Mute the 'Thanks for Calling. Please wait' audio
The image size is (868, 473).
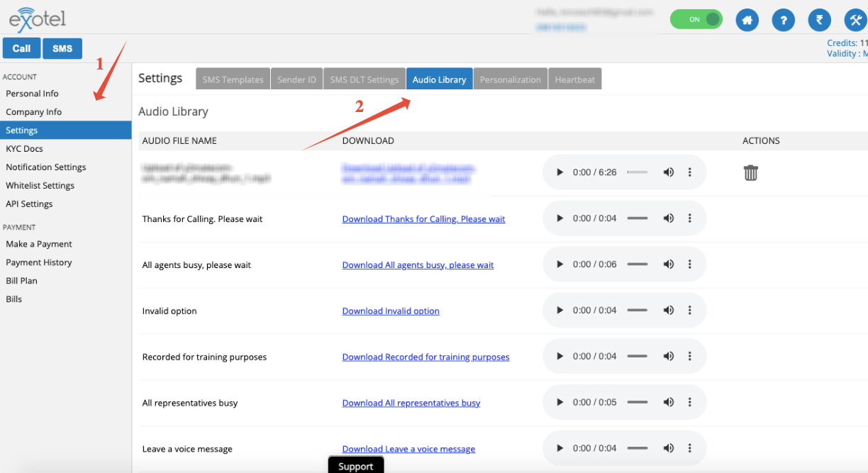(668, 218)
